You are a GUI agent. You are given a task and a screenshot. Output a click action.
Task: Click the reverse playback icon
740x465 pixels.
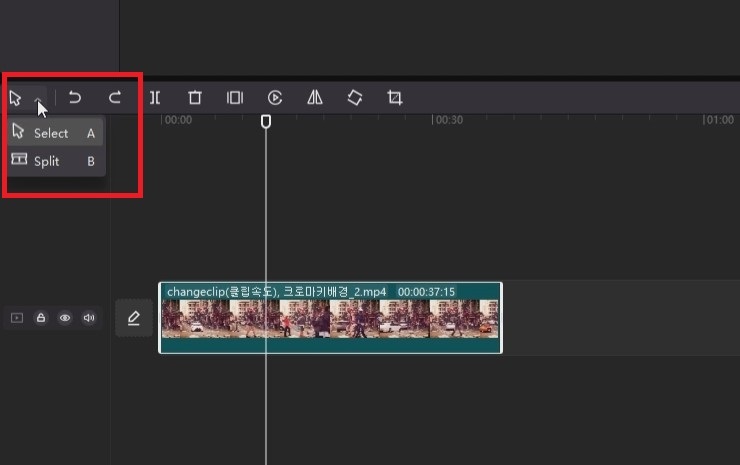coord(275,98)
